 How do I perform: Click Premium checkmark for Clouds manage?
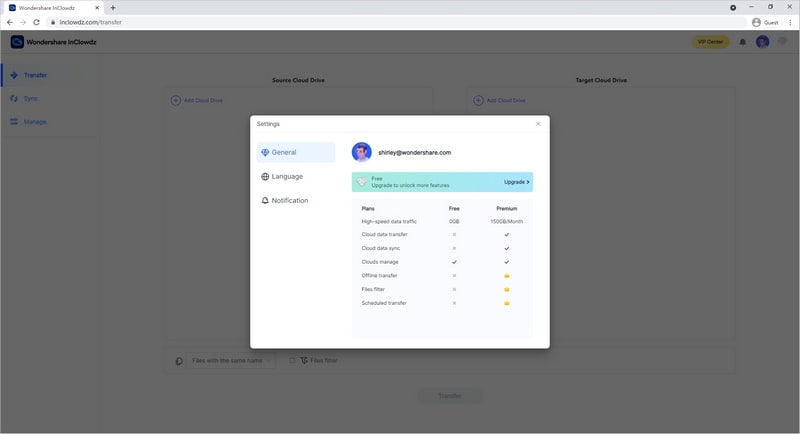(507, 262)
